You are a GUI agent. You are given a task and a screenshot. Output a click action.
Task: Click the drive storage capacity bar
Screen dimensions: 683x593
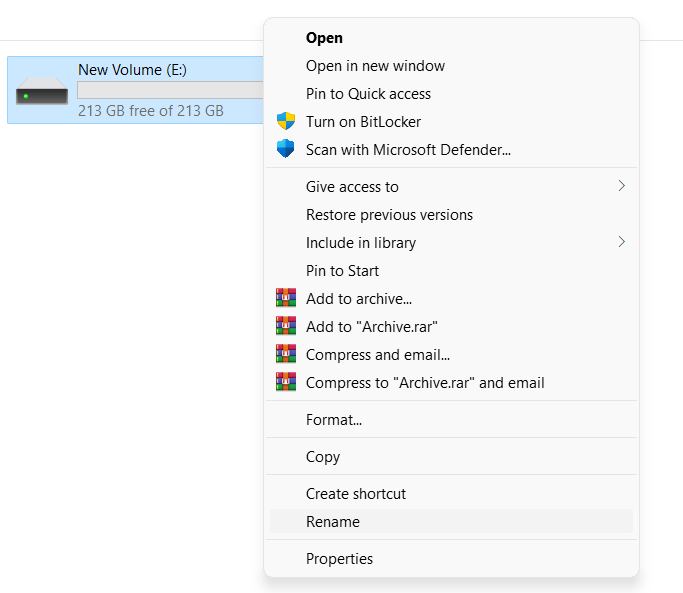pos(170,90)
